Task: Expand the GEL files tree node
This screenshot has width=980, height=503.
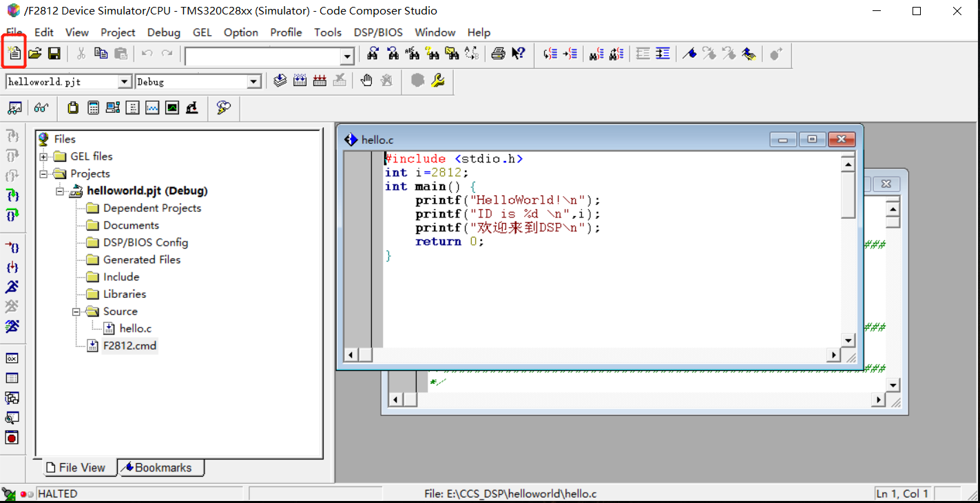Action: pos(43,157)
